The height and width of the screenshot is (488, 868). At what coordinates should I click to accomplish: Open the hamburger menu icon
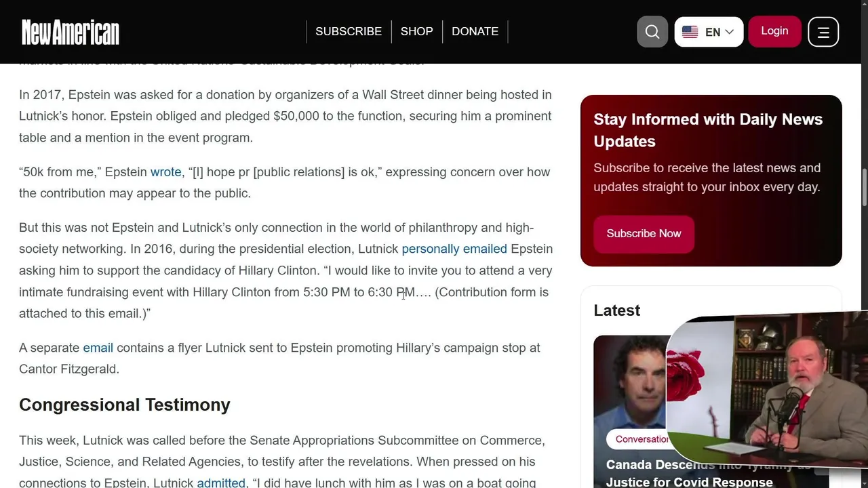point(823,32)
